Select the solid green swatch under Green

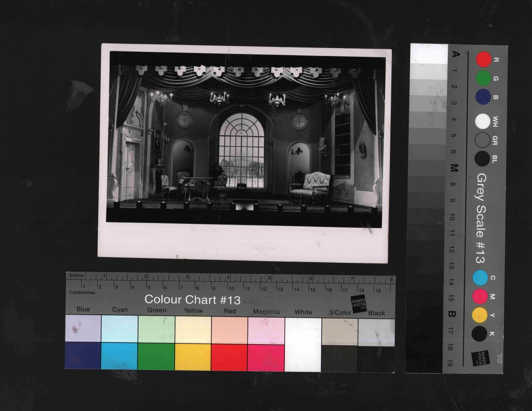tap(156, 357)
